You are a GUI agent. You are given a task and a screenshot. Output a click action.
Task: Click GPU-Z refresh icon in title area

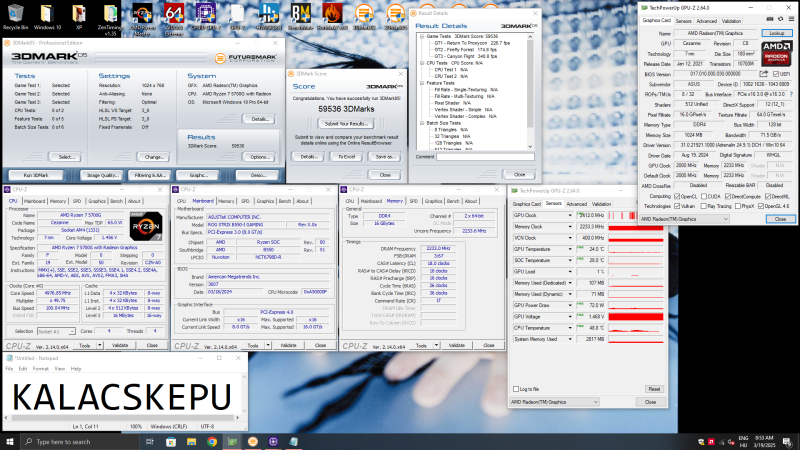(x=781, y=19)
